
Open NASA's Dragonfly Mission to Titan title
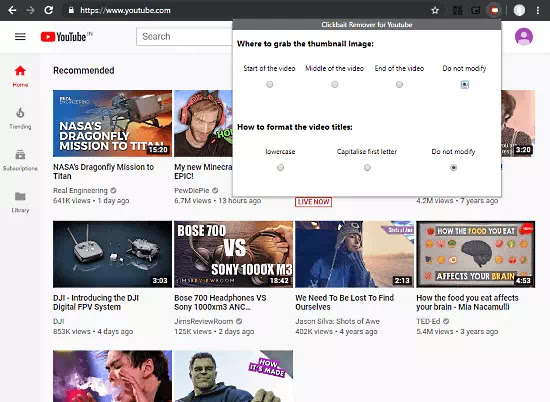(x=103, y=172)
